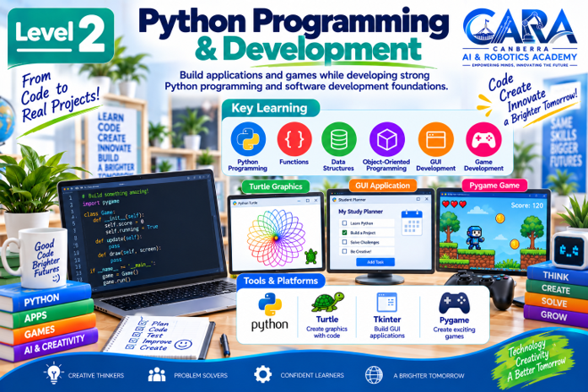
Task: Click the globe icon beside A Brighter Tomorrow
Action: (374, 375)
